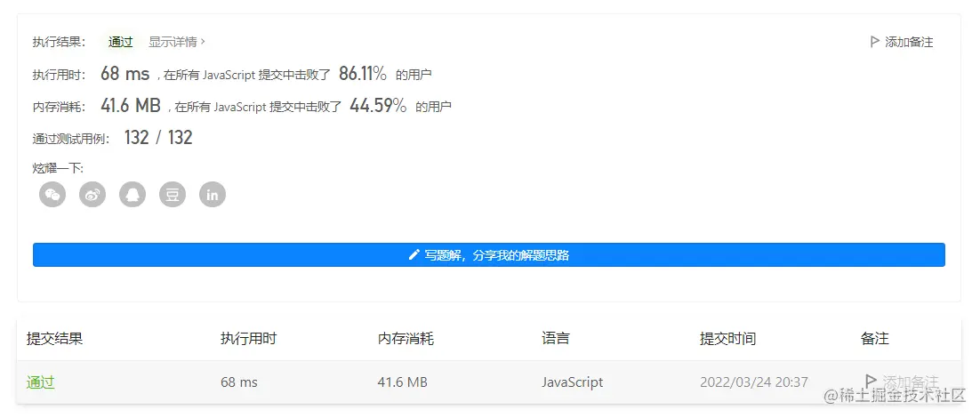Screen dimensions: 980x418
Task: Click the 提交结果 column header
Action: point(54,339)
